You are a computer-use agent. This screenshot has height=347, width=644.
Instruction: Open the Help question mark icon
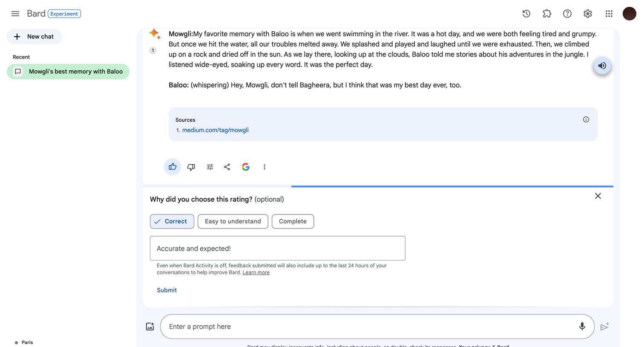pos(567,14)
